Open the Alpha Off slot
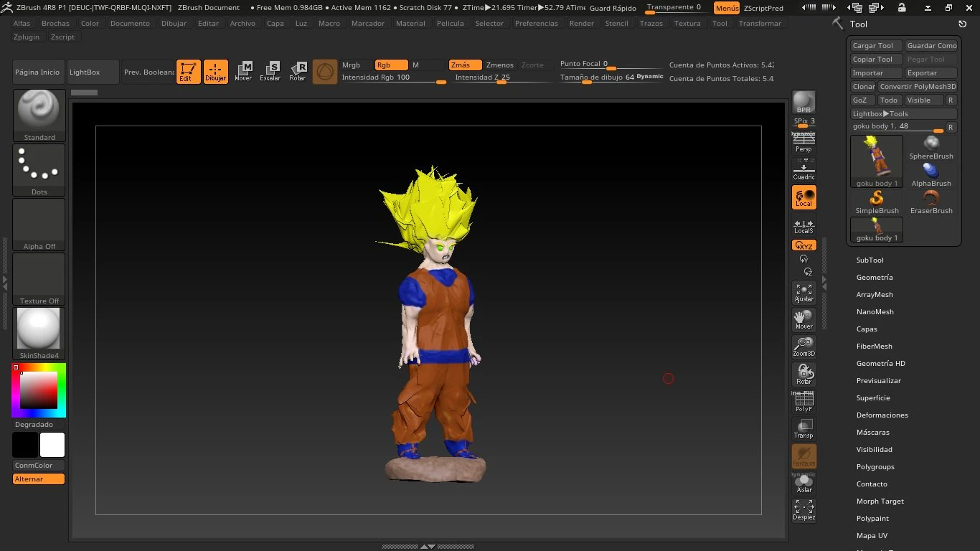 39,224
